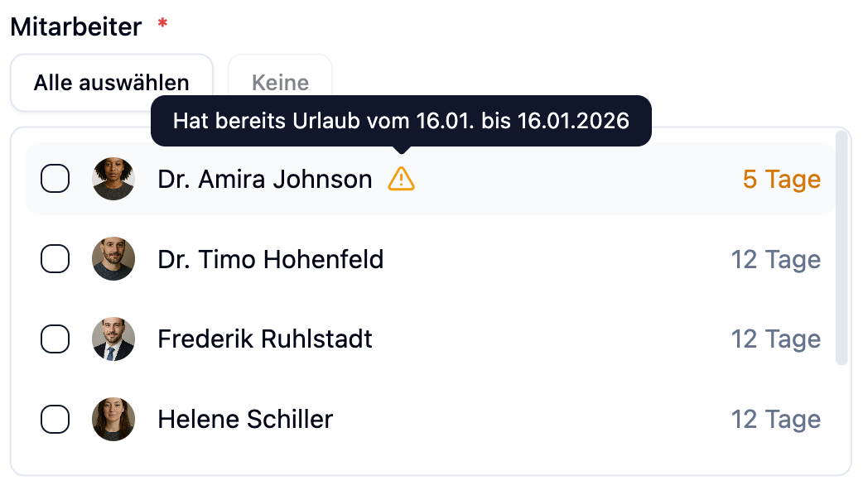Click Dr. Timo Hohenfeld's avatar photo
The width and height of the screenshot is (868, 490).
coord(113,259)
